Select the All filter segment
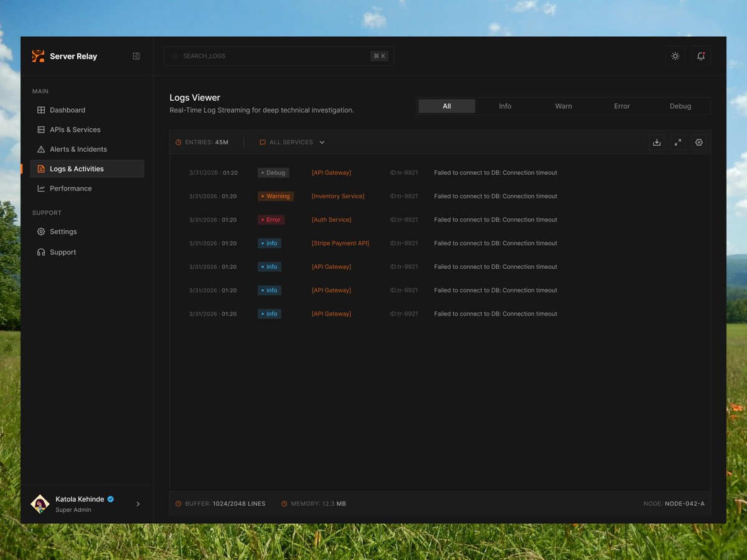This screenshot has height=560, width=747. [x=446, y=106]
